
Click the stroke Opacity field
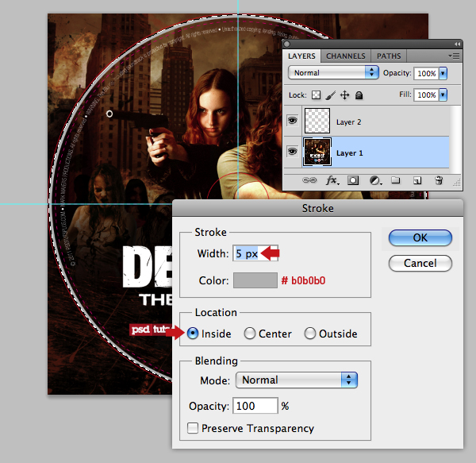[255, 406]
